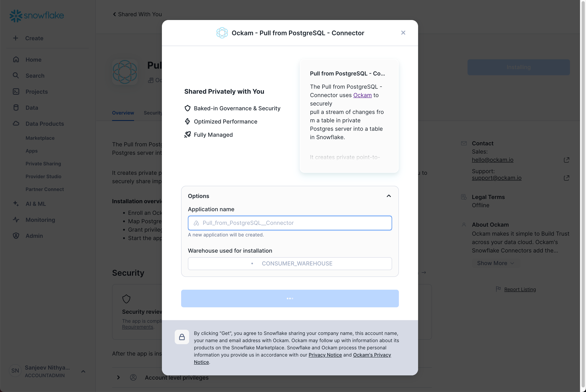Click the support@ockam.io support link
This screenshot has width=586, height=392.
497,178
